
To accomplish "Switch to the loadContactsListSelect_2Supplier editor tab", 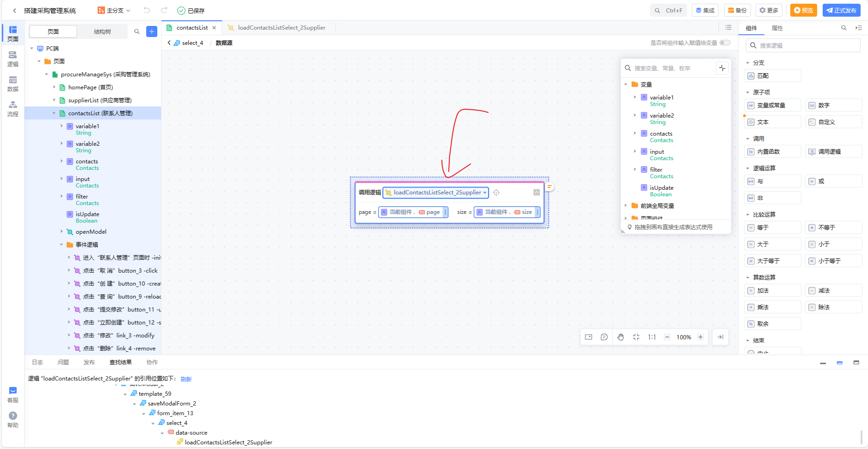I will 276,28.
